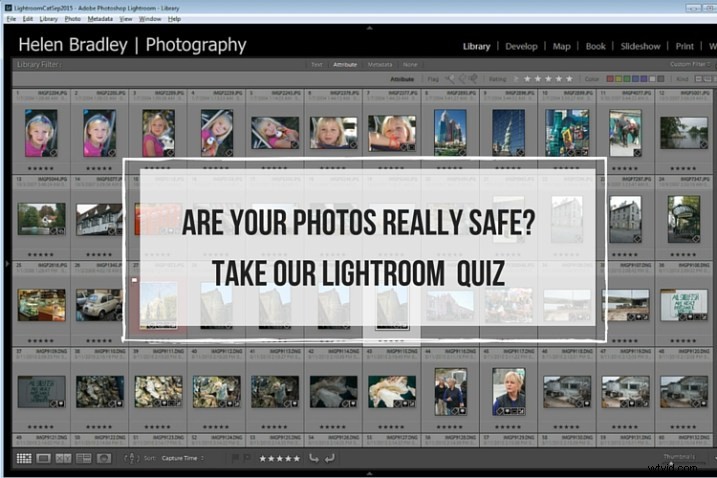717x478 pixels.
Task: Select the Metadata library filter
Action: 380,64
